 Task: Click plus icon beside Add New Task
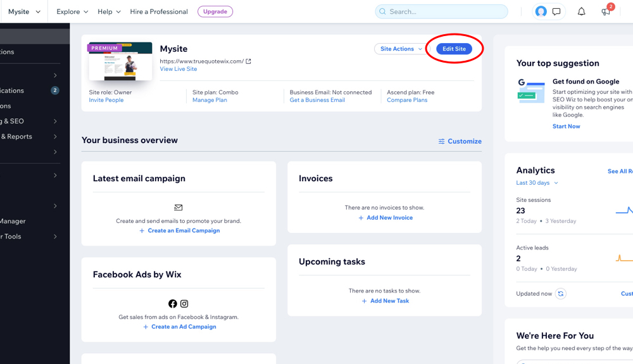(x=364, y=301)
